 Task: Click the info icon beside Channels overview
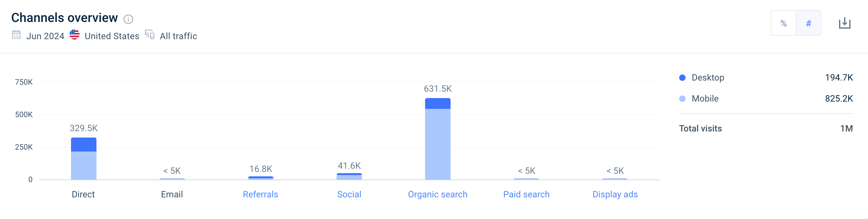[x=128, y=19]
